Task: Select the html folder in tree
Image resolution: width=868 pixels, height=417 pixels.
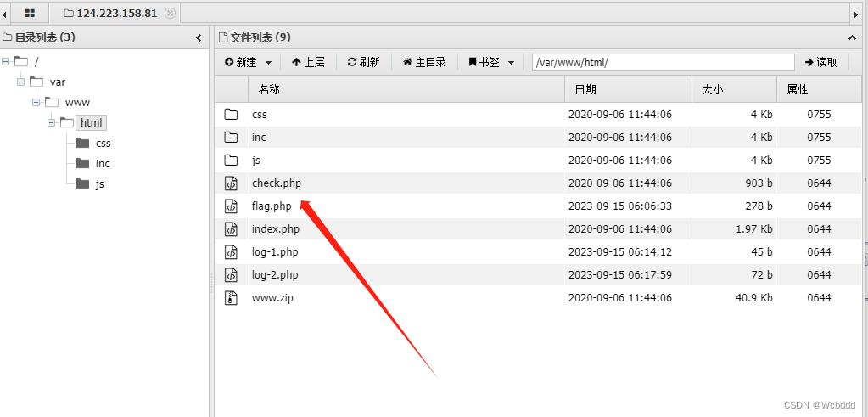Action: (x=91, y=123)
